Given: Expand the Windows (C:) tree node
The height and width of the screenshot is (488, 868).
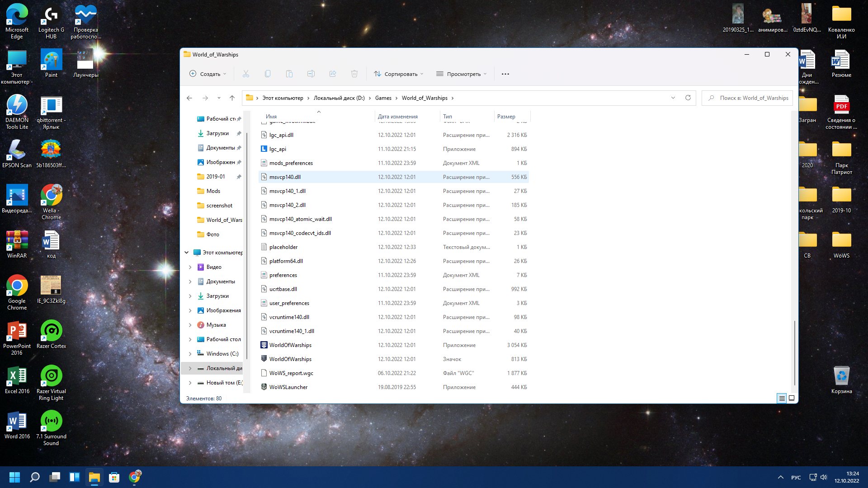Looking at the screenshot, I should click(x=190, y=354).
